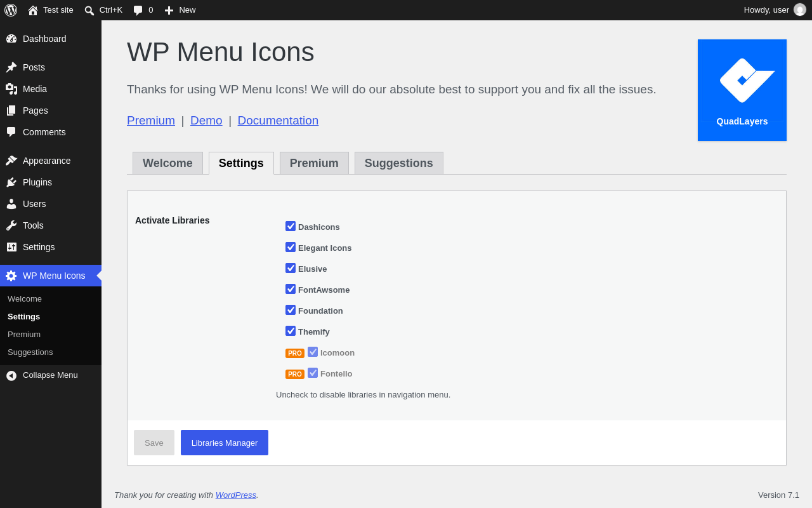Select Settings in the WP Menu Icons submenu
This screenshot has height=508, width=812.
click(23, 317)
